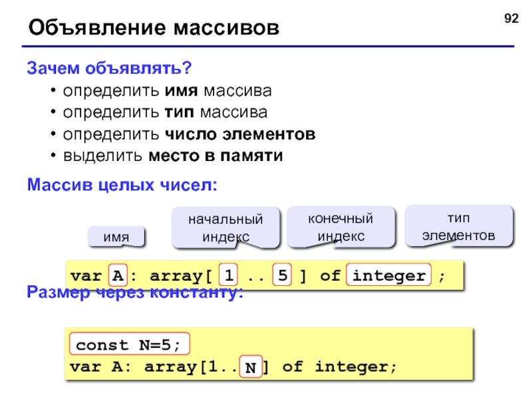Click the 'тип элементов' callout

pyautogui.click(x=459, y=226)
